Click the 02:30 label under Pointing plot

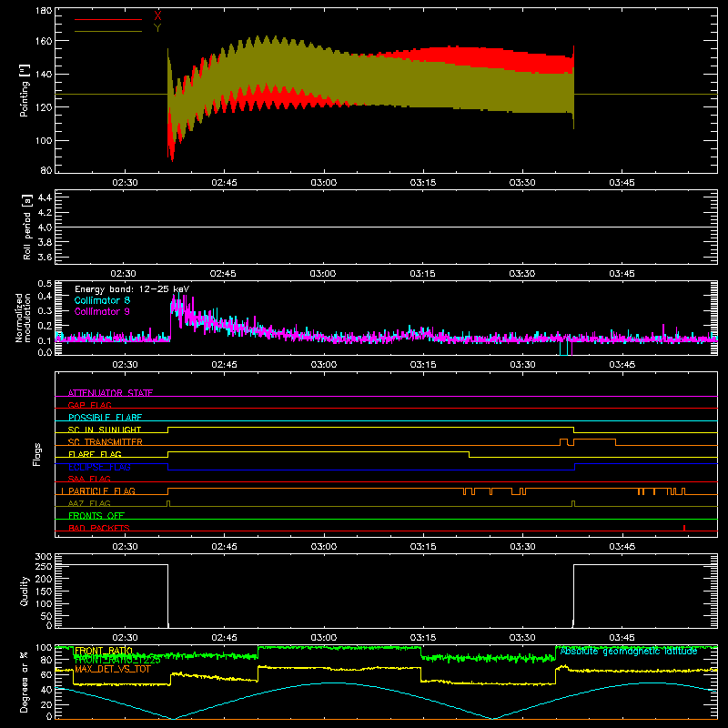(125, 183)
